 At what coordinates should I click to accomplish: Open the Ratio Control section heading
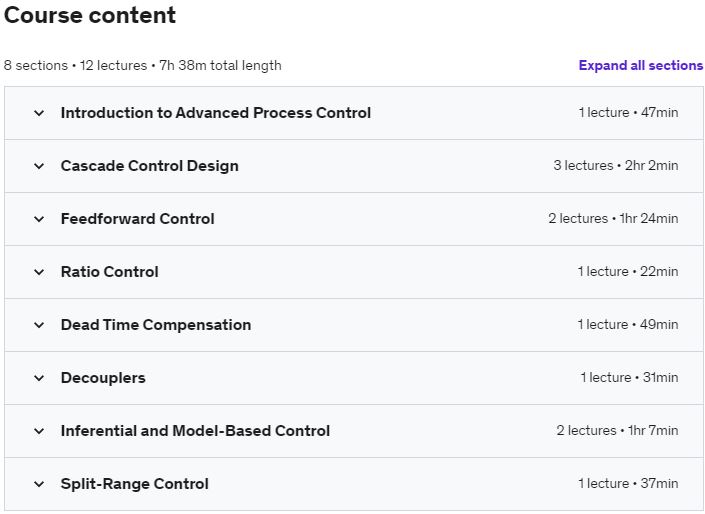tap(110, 272)
